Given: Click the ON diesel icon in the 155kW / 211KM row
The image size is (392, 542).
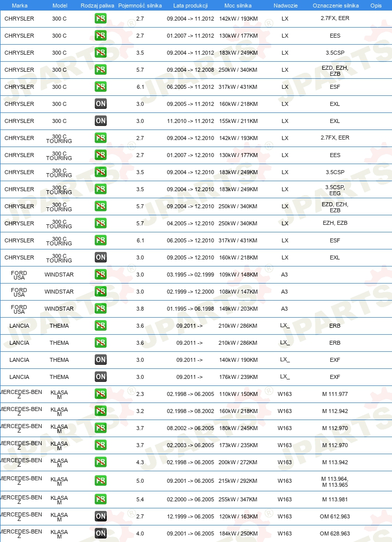Looking at the screenshot, I should pyautogui.click(x=100, y=121).
